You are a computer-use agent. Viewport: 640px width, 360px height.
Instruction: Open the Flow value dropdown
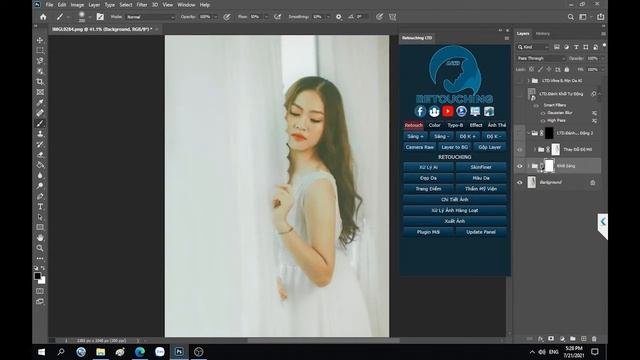[266, 17]
